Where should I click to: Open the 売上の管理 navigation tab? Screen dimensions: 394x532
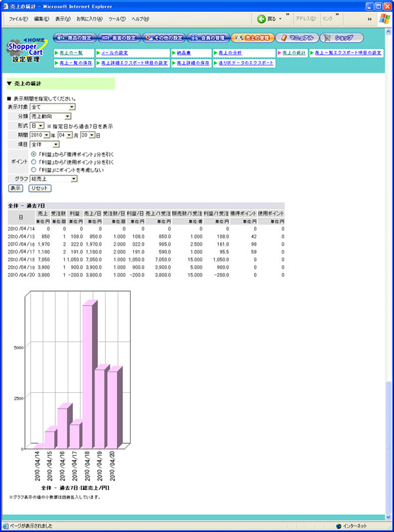(252, 37)
